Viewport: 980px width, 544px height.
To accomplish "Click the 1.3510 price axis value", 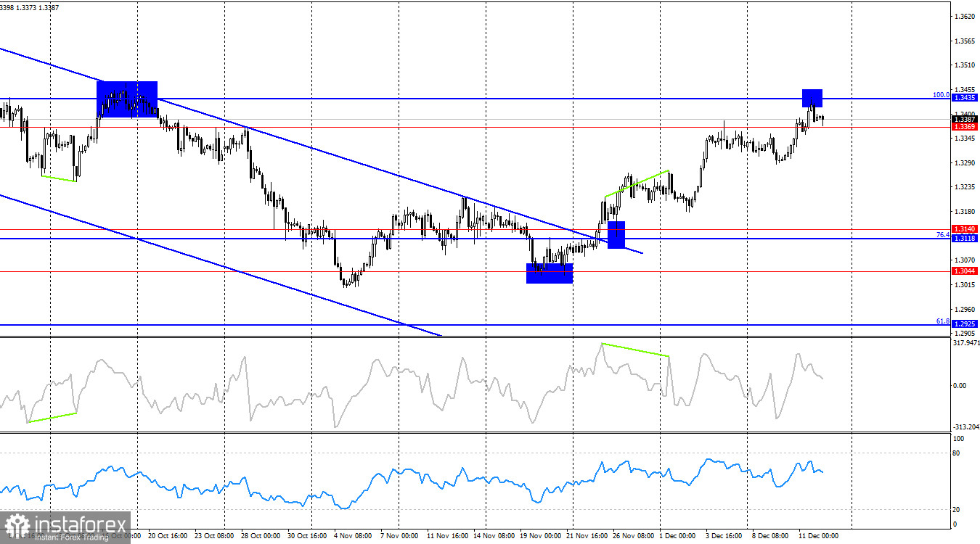I will pos(965,65).
